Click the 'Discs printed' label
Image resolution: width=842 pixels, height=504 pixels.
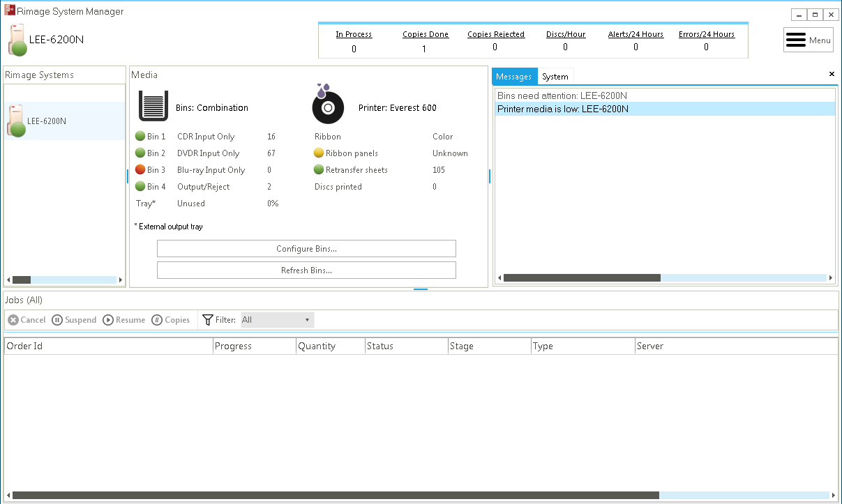coord(338,187)
